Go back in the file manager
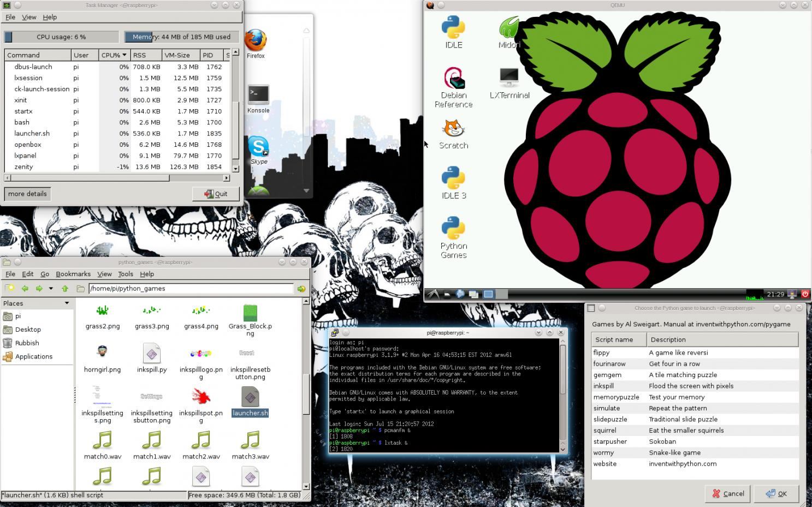Image resolution: width=812 pixels, height=507 pixels. (x=25, y=289)
